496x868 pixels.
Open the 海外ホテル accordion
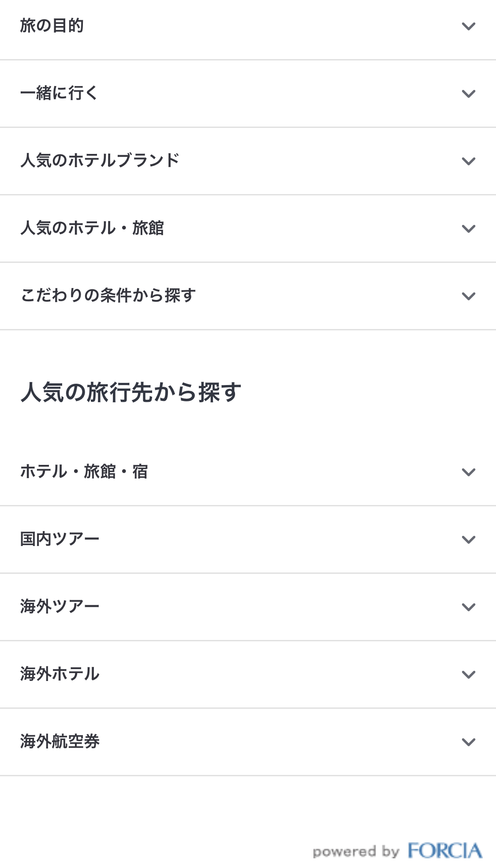(x=60, y=674)
